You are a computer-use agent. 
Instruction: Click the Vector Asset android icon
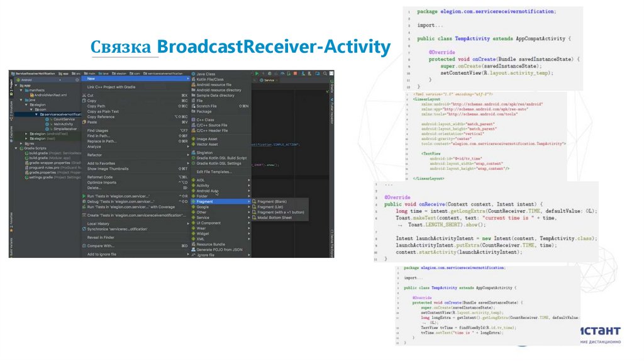click(x=193, y=144)
